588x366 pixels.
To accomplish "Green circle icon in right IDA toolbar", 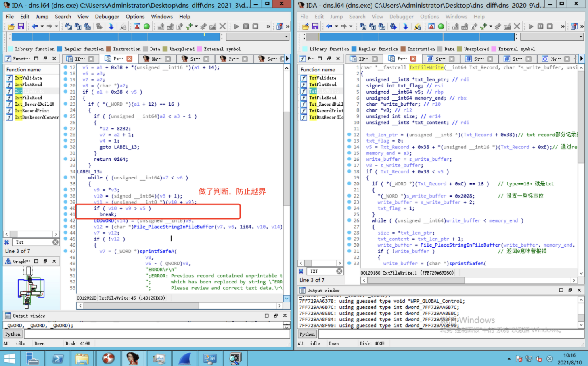I will coord(441,27).
